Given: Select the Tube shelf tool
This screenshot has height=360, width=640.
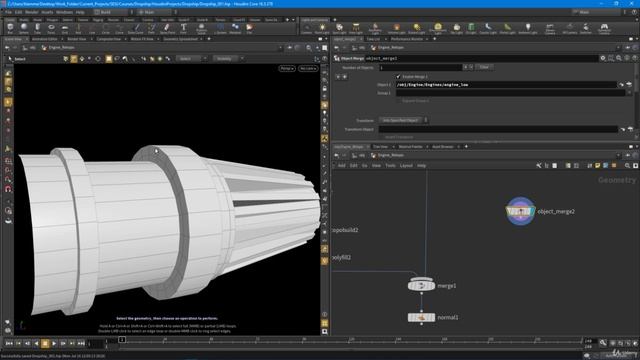Looking at the screenshot, I should [38, 28].
